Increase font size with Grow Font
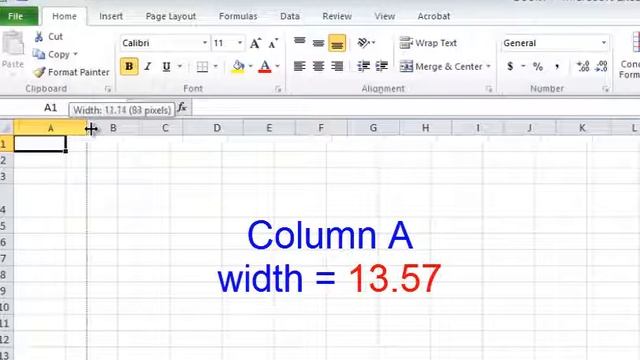This screenshot has width=640, height=360. 256,43
